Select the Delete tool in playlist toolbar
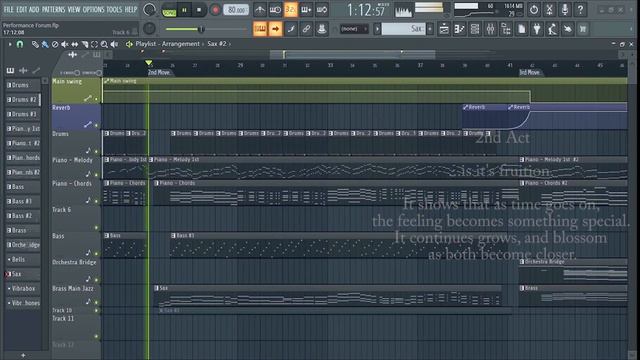Image resolution: width=640 pixels, height=360 pixels. coord(55,44)
